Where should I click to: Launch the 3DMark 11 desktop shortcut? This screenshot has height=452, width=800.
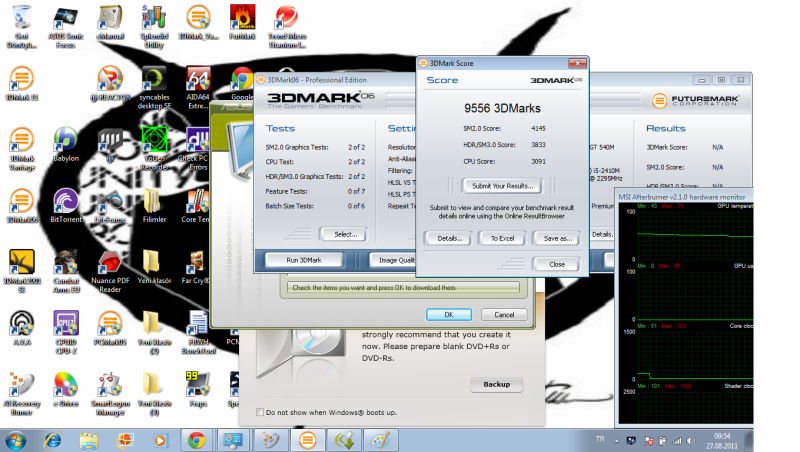pos(21,84)
